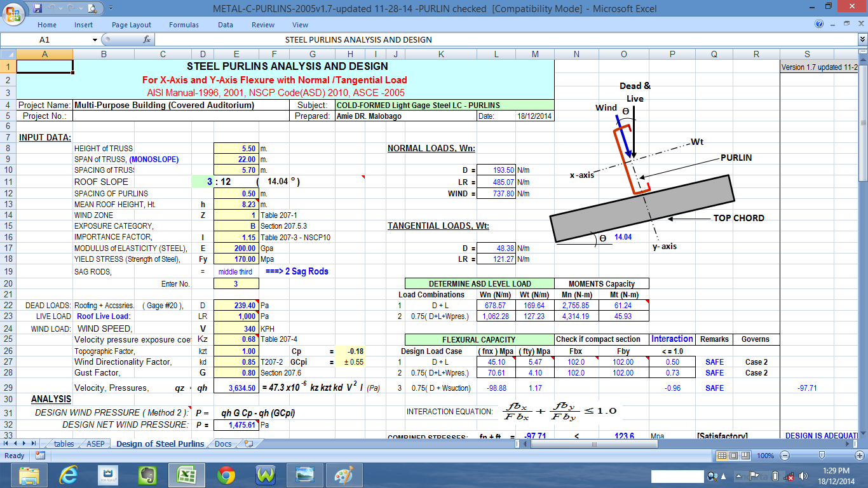This screenshot has width=868, height=488.
Task: Click the Print Preview quick access icon
Action: click(x=93, y=9)
